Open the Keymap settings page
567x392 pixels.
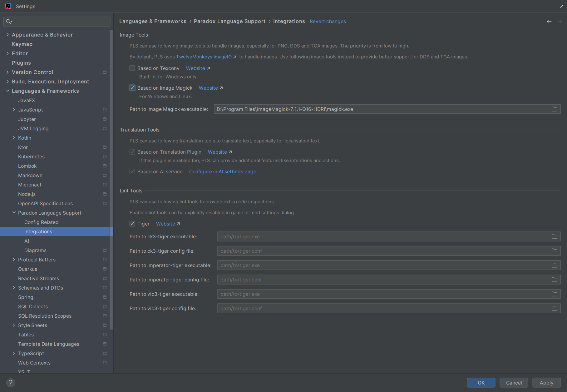[22, 44]
